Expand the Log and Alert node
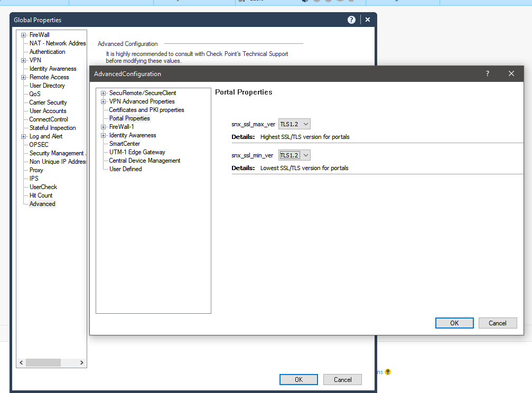 24,136
